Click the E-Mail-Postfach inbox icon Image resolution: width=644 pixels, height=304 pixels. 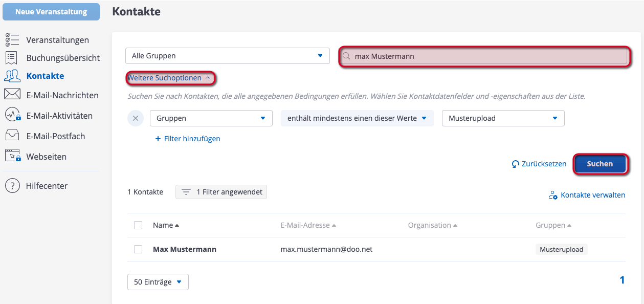point(12,136)
